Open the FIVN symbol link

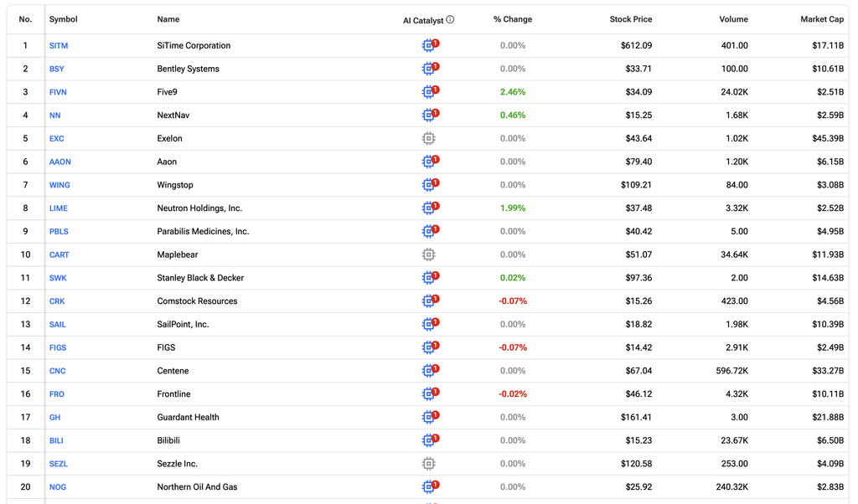pyautogui.click(x=58, y=92)
